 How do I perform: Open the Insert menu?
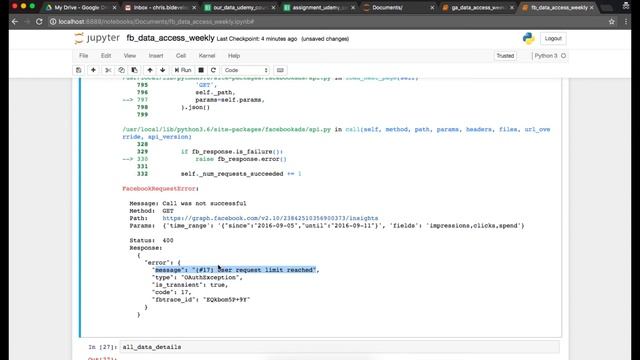pos(156,56)
